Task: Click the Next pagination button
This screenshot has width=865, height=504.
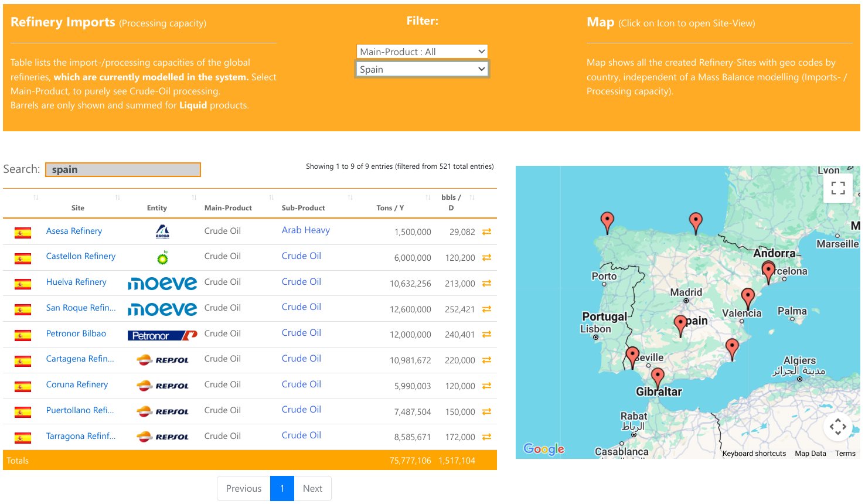Action: pos(312,488)
